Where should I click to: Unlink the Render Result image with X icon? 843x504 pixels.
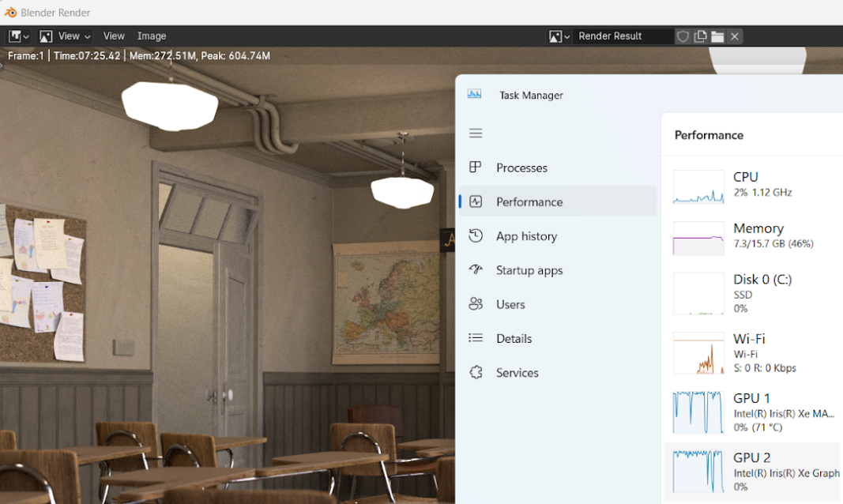[x=735, y=36]
